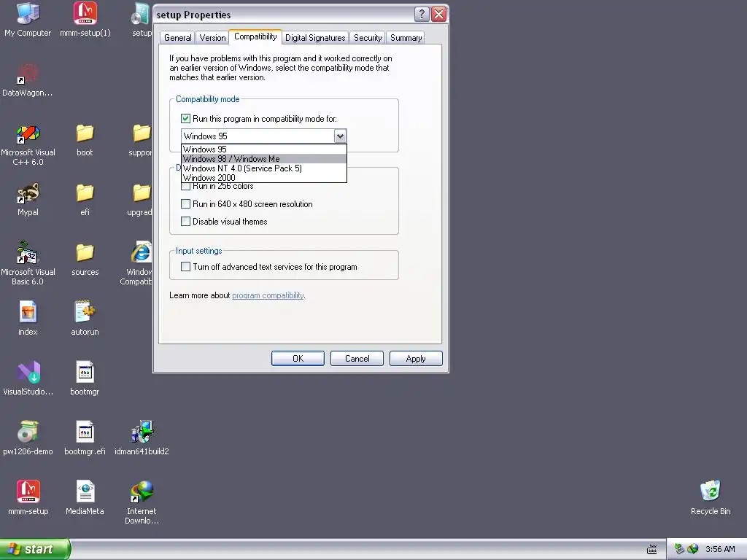Click the Cancel button

pos(357,359)
